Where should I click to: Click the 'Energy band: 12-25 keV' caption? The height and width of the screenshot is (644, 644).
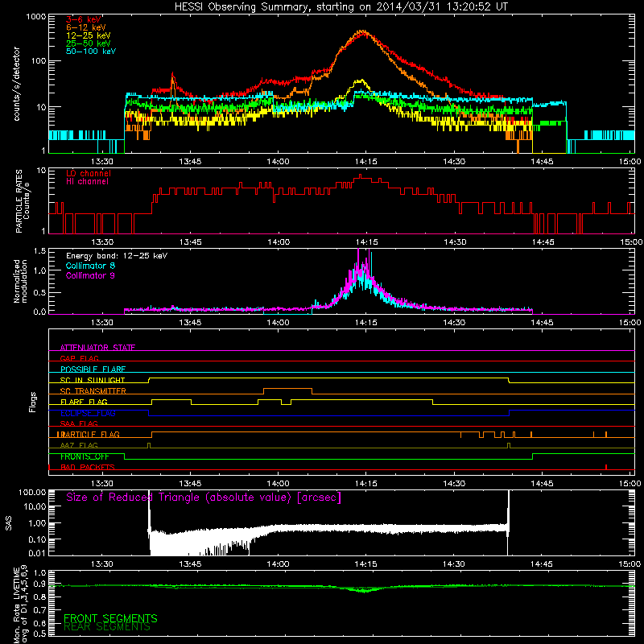pyautogui.click(x=117, y=256)
